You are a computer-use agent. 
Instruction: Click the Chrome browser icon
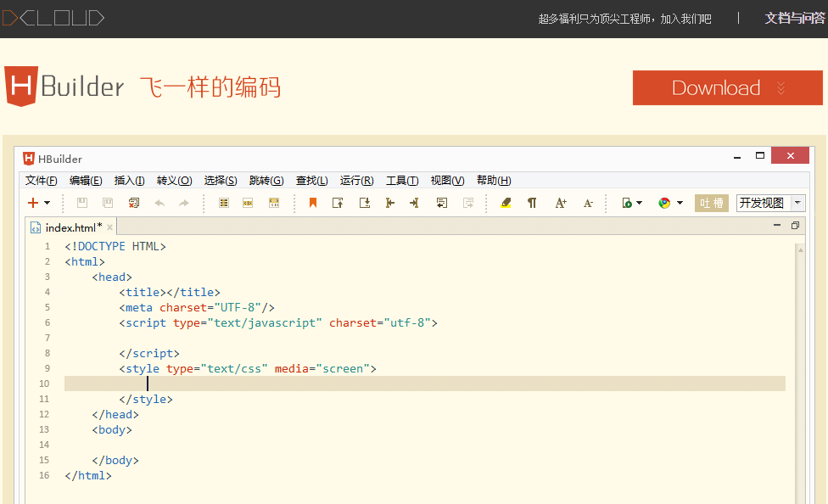(664, 203)
